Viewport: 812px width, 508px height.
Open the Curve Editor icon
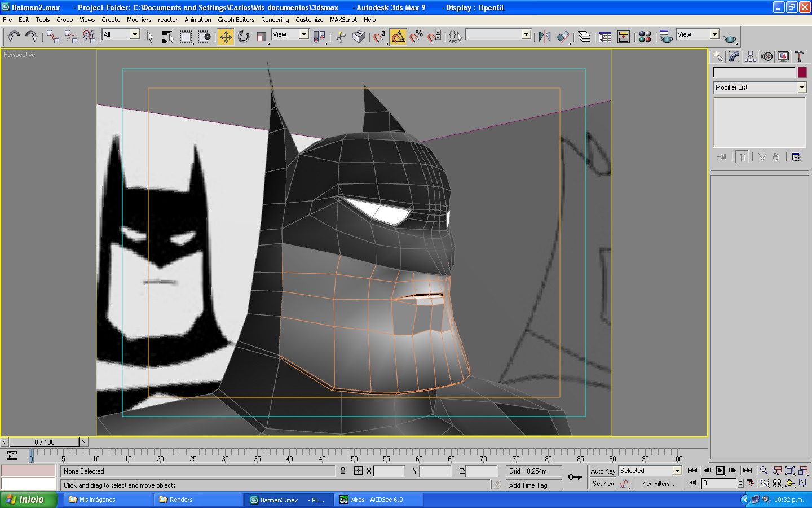pos(605,37)
